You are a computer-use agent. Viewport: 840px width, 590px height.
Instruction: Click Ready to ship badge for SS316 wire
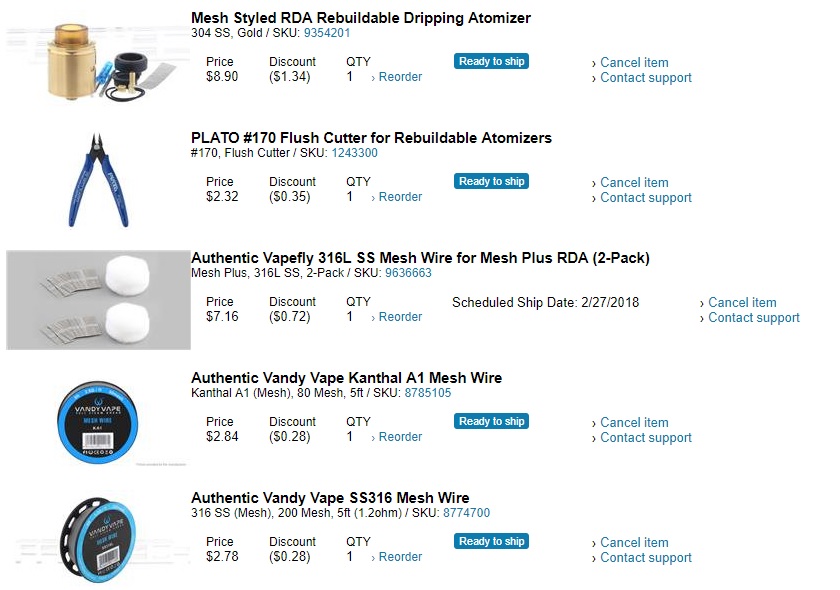491,541
